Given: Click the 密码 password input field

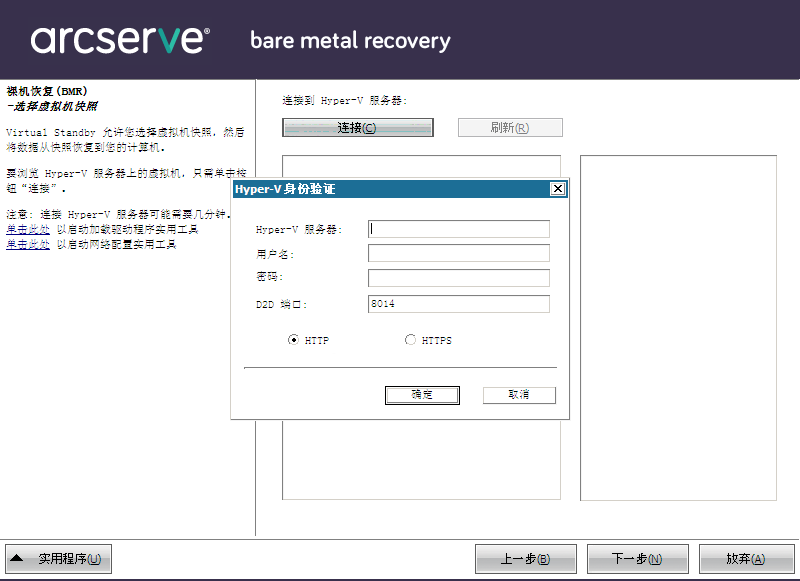Looking at the screenshot, I should pos(458,277).
